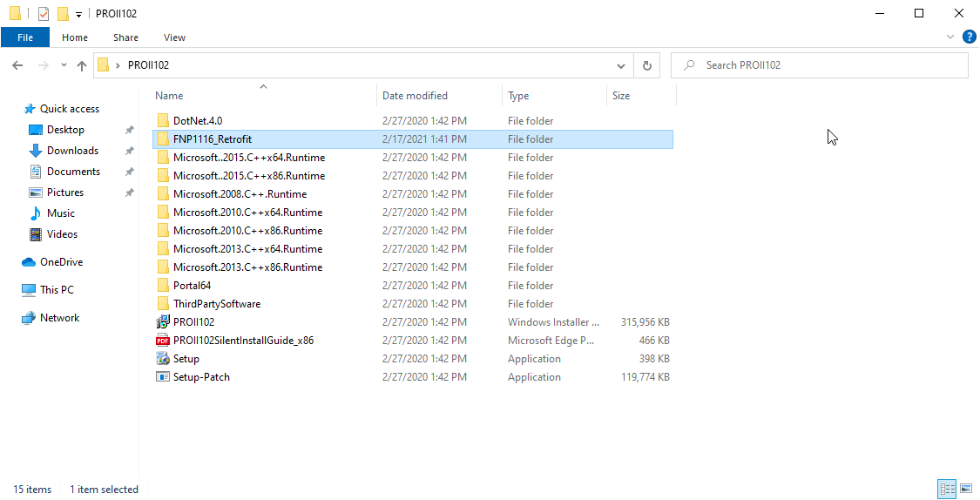980x500 pixels.
Task: Open the address bar history dropdown
Action: click(620, 65)
